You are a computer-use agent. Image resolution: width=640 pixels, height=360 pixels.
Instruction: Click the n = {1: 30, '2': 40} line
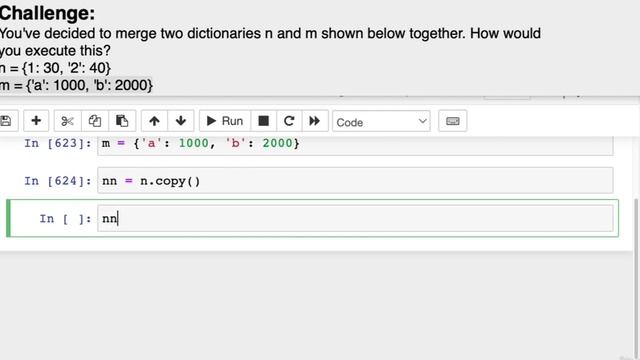point(55,68)
